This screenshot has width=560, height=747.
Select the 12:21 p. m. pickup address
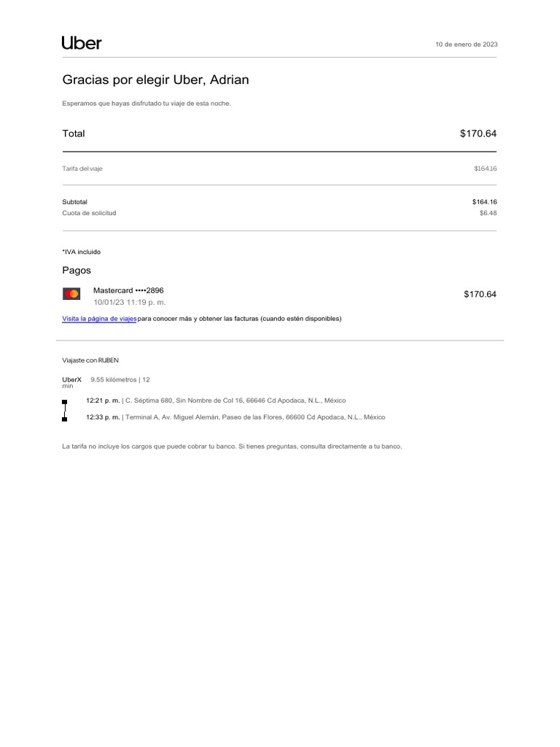pos(216,400)
